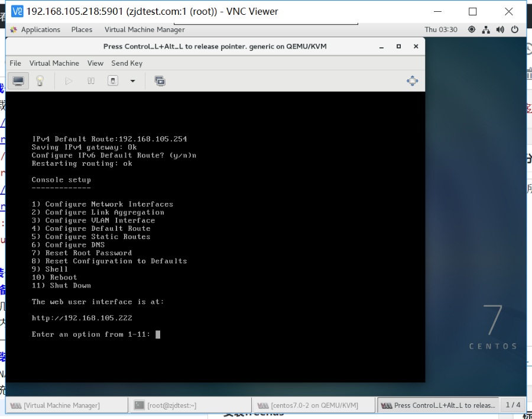
Task: Click 'IPv4 Default Route:192.168.105.254' line
Action: point(109,139)
